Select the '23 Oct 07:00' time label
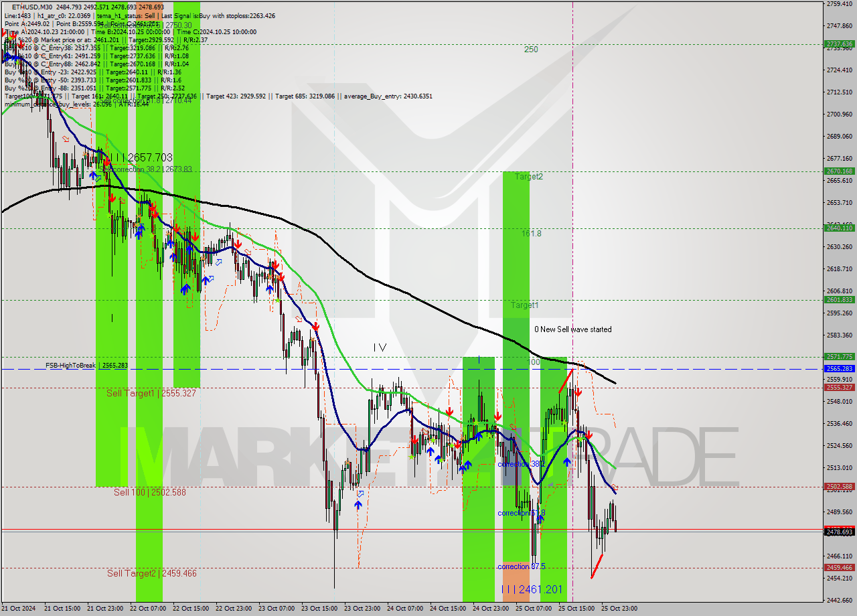The height and width of the screenshot is (616, 857). [x=278, y=609]
